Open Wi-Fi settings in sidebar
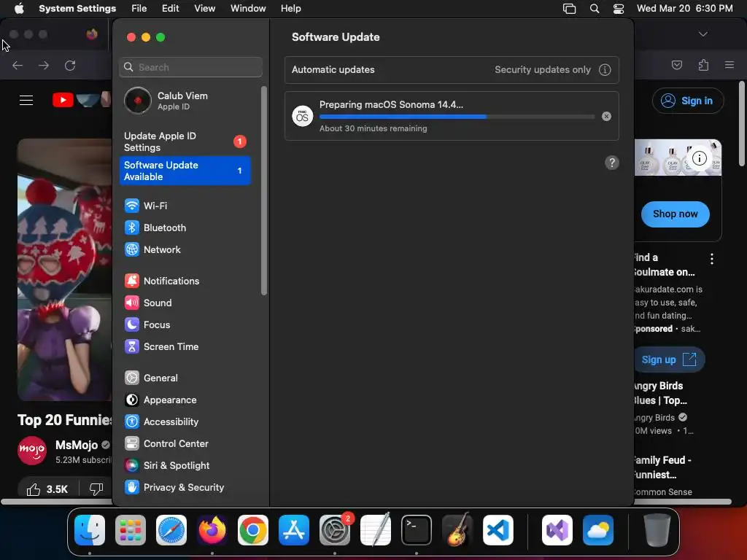 point(185,206)
